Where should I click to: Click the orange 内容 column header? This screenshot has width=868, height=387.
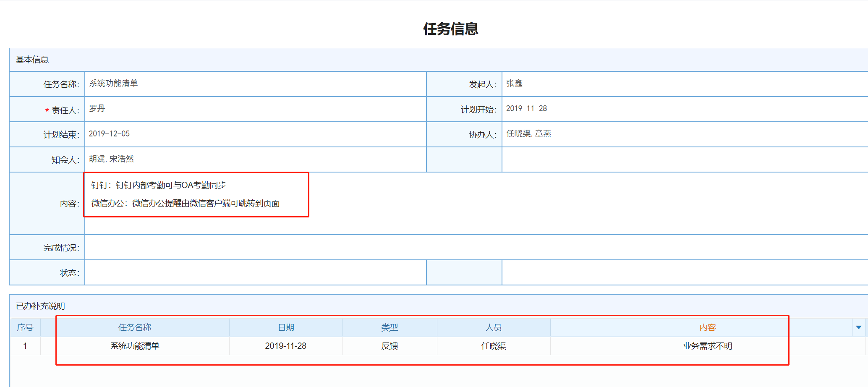[x=707, y=327]
